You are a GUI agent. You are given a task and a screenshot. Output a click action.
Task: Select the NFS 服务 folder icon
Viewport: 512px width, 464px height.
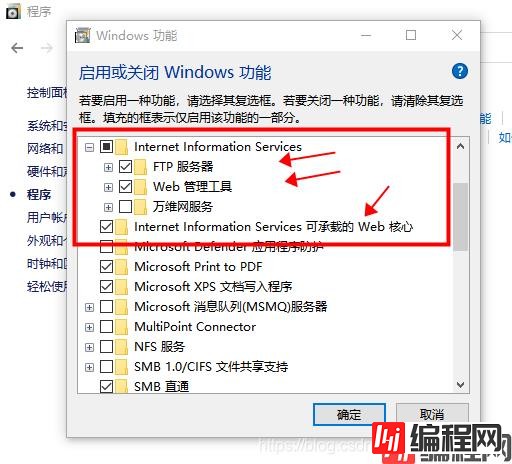[x=122, y=347]
